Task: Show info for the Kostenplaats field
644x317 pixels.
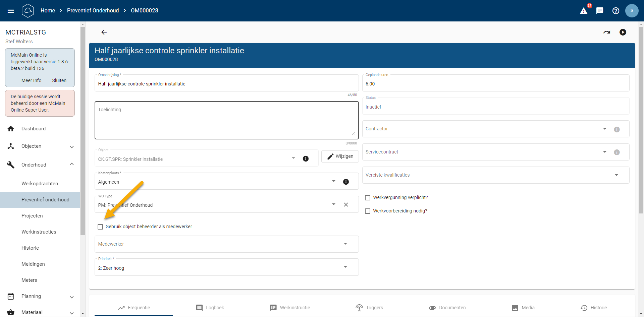Action: coord(346,182)
